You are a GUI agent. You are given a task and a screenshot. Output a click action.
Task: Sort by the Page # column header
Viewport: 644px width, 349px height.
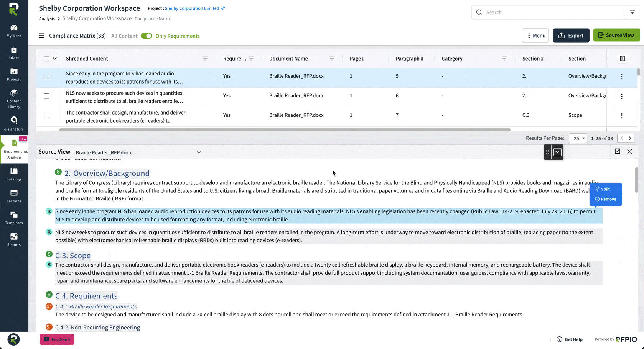point(357,59)
